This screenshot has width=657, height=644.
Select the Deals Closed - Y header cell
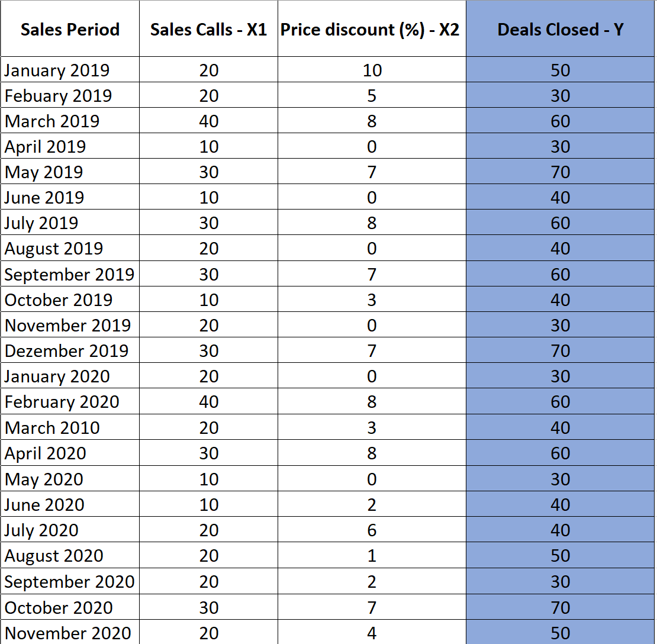coord(560,28)
